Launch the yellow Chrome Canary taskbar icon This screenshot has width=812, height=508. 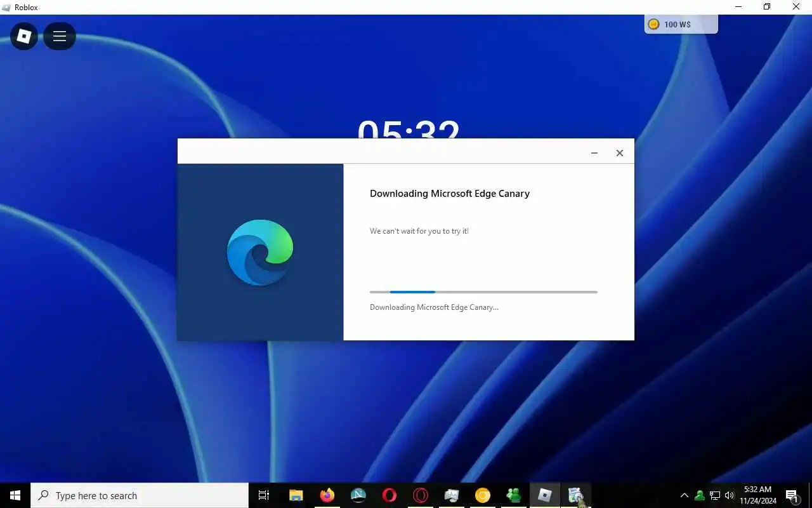click(483, 495)
